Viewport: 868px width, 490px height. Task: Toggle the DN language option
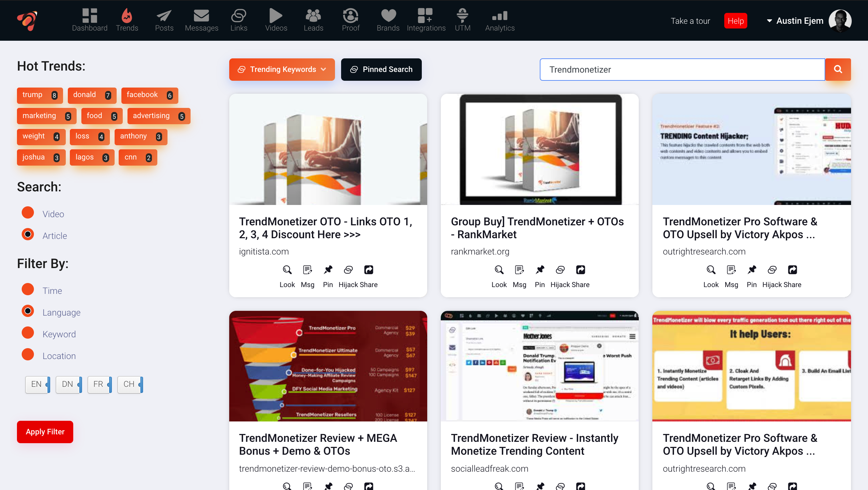69,384
